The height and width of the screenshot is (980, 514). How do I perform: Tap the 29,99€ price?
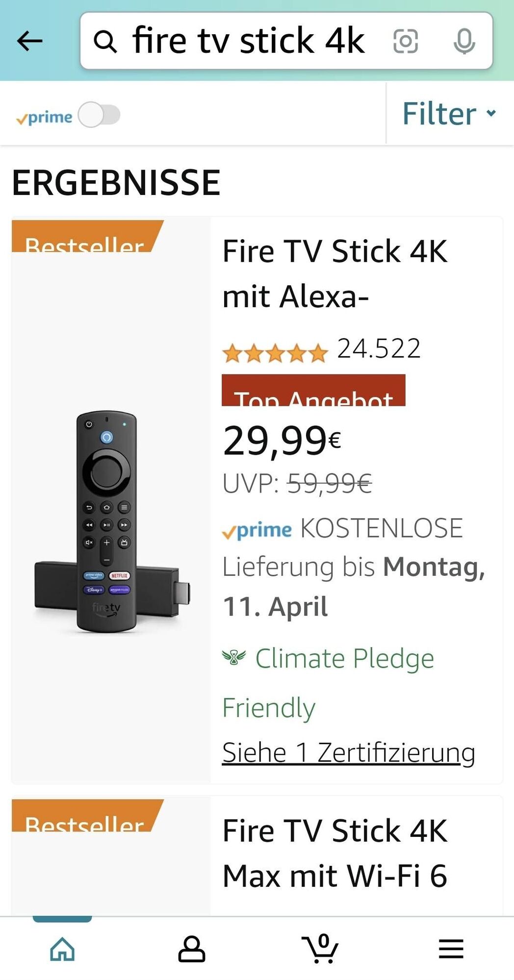tap(282, 441)
